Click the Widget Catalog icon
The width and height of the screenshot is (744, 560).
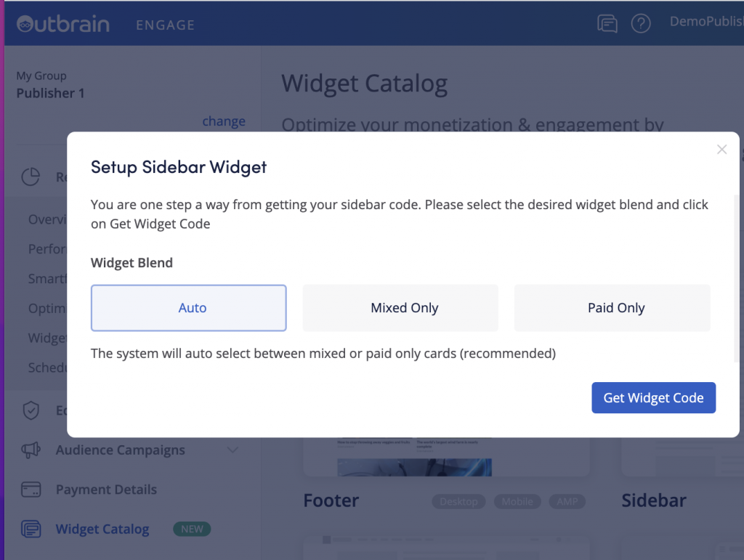(x=31, y=529)
